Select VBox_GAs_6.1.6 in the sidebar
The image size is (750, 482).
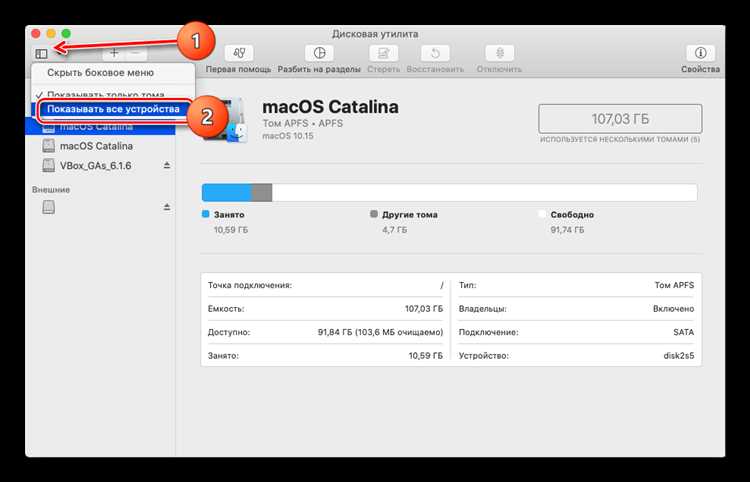(100, 165)
